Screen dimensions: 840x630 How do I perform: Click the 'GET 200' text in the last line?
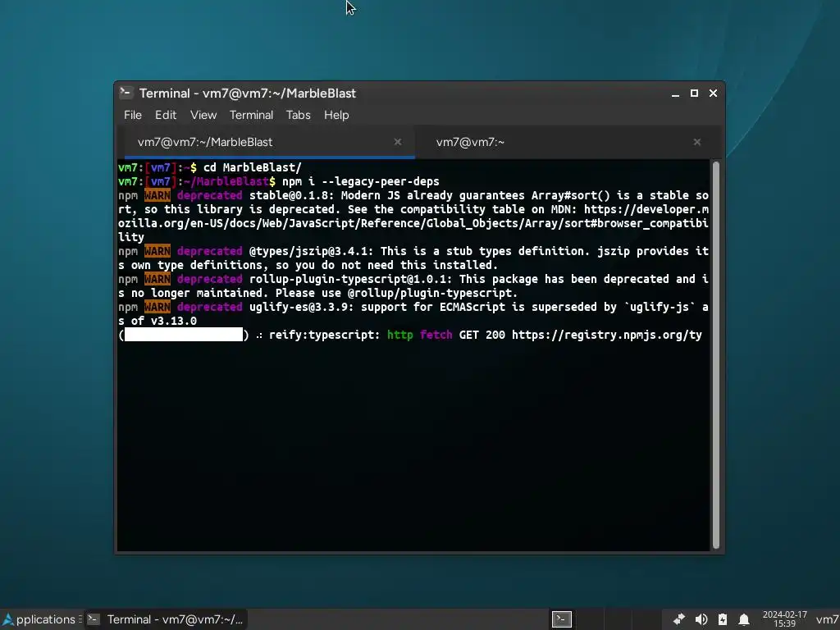(482, 335)
